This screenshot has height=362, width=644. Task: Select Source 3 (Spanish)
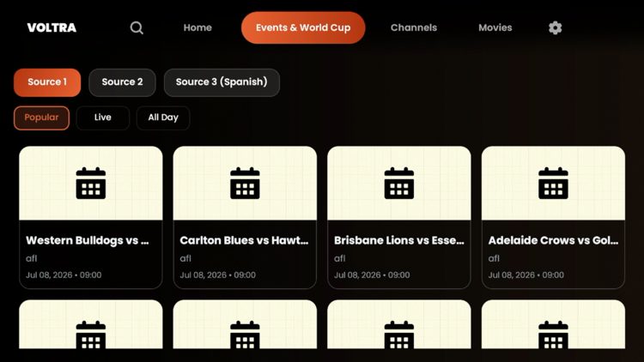coord(222,82)
